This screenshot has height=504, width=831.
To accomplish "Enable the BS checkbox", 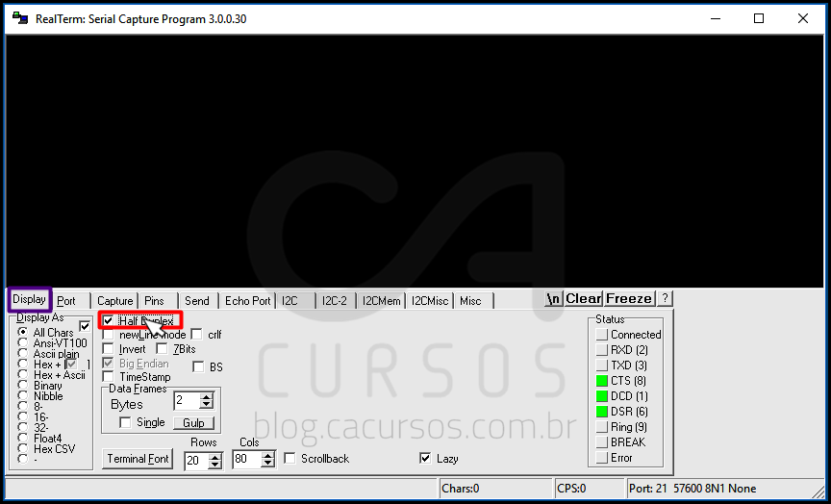I will tap(198, 366).
